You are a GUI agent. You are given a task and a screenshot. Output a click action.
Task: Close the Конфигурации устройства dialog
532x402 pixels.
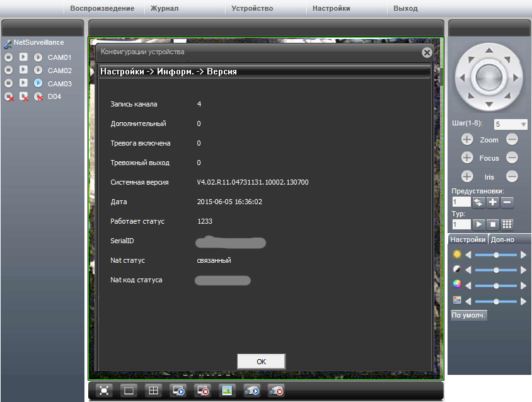427,52
